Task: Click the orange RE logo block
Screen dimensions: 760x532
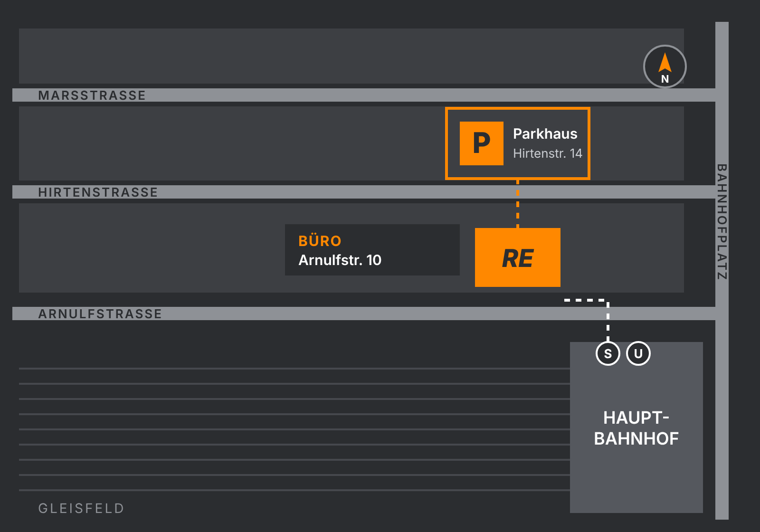Action: [x=518, y=257]
